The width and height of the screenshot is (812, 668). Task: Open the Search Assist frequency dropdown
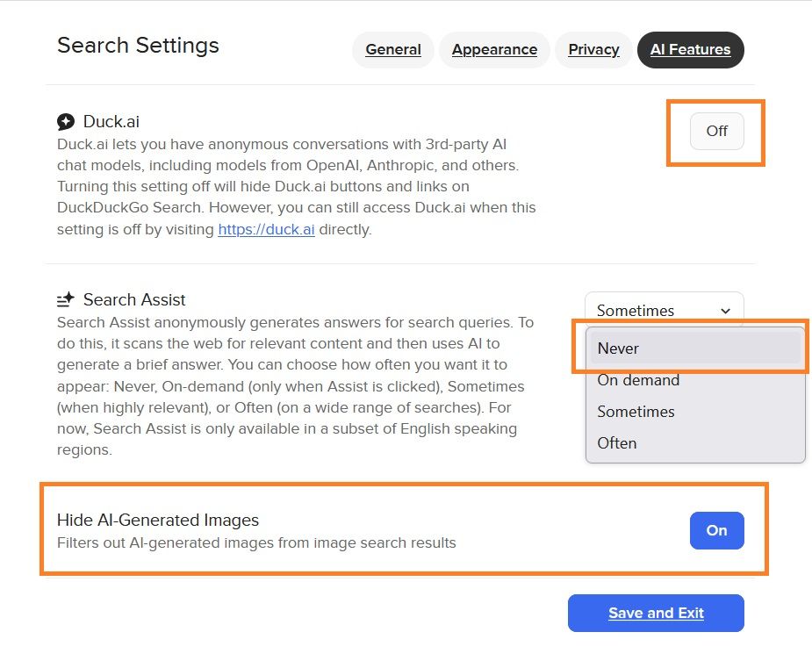coord(665,310)
